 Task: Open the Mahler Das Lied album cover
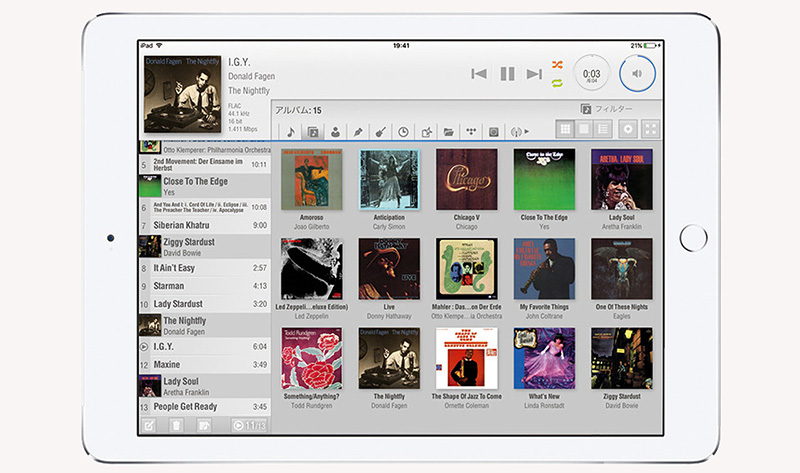466,268
